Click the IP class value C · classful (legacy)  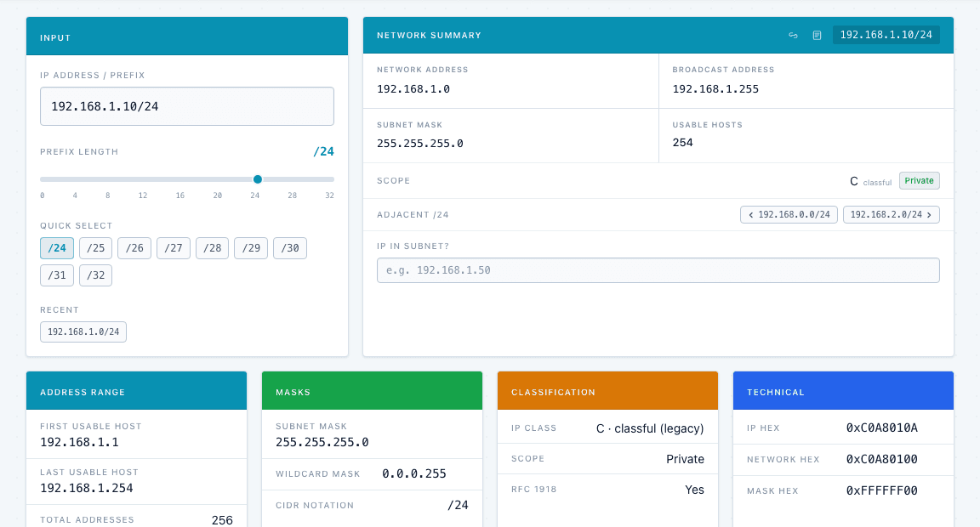tap(650, 428)
